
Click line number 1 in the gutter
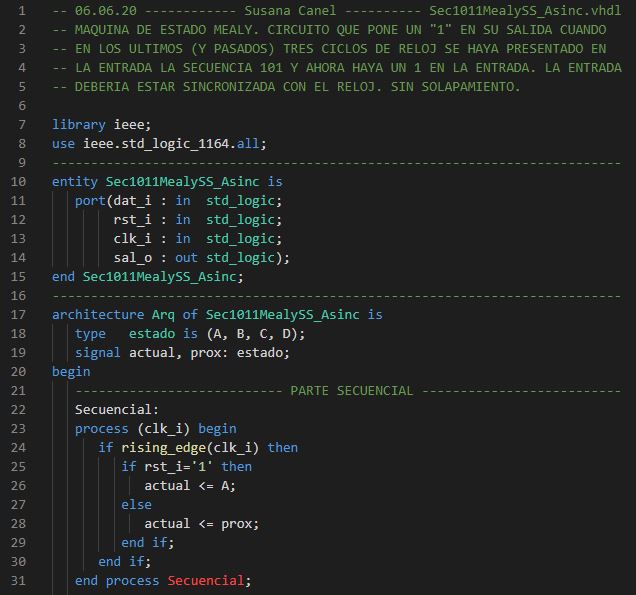click(22, 11)
